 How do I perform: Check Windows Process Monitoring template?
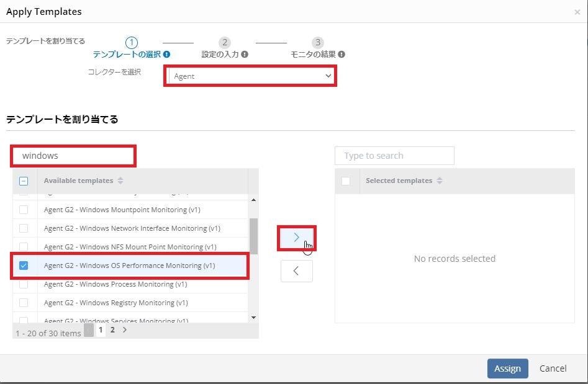pos(23,284)
